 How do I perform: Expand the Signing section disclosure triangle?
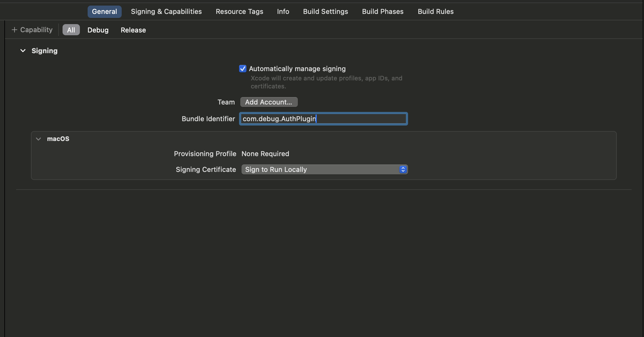coord(23,50)
